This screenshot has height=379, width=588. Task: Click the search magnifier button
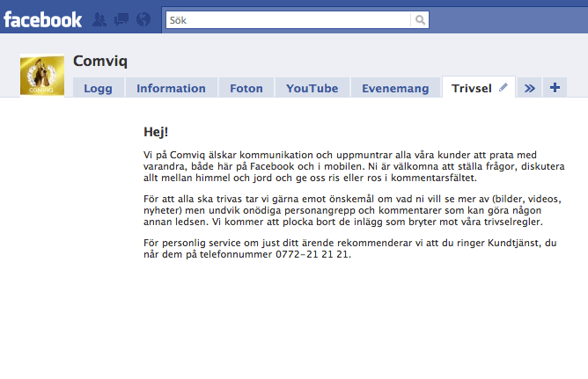(421, 18)
